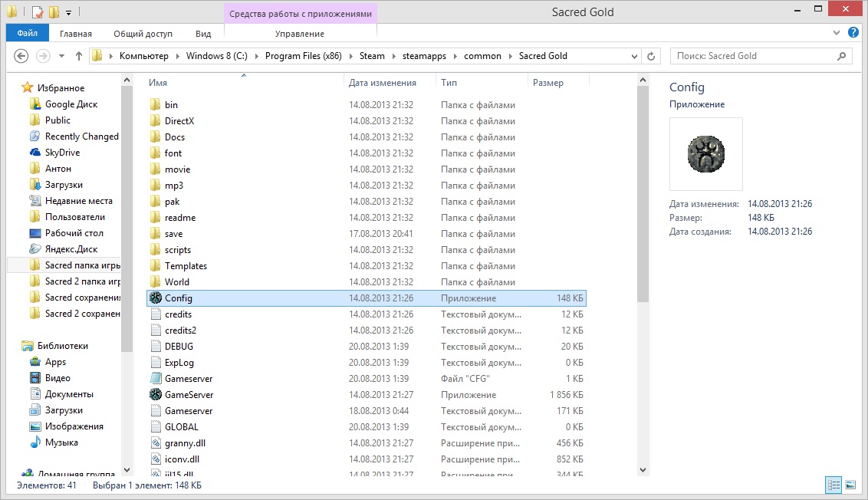Go up one folder level arrow

point(79,56)
